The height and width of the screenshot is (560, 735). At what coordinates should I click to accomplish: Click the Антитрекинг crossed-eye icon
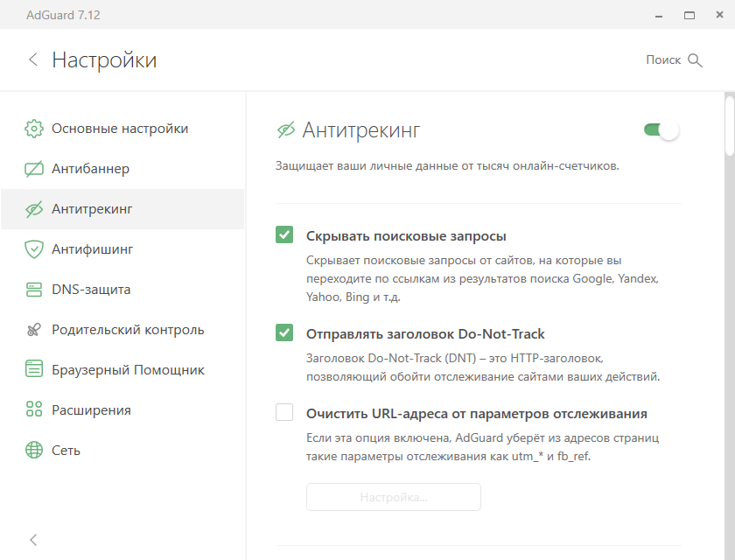coord(33,208)
